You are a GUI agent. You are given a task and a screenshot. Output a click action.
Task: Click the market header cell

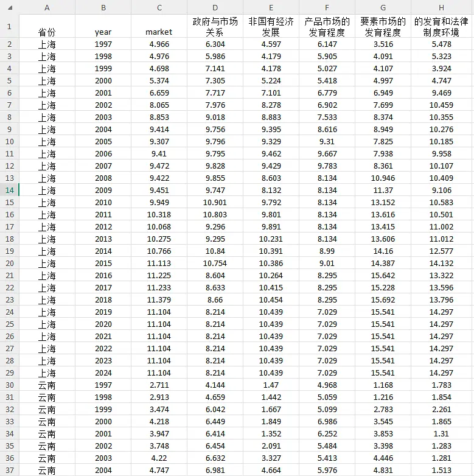(159, 26)
